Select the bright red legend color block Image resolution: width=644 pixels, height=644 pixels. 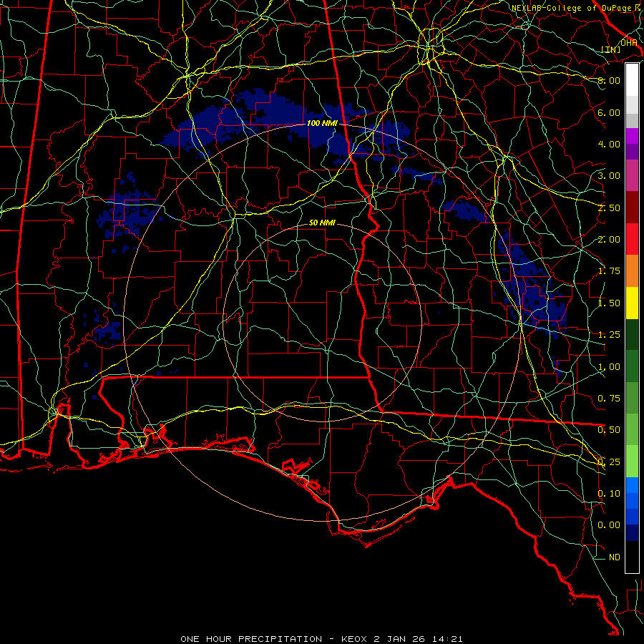632,239
